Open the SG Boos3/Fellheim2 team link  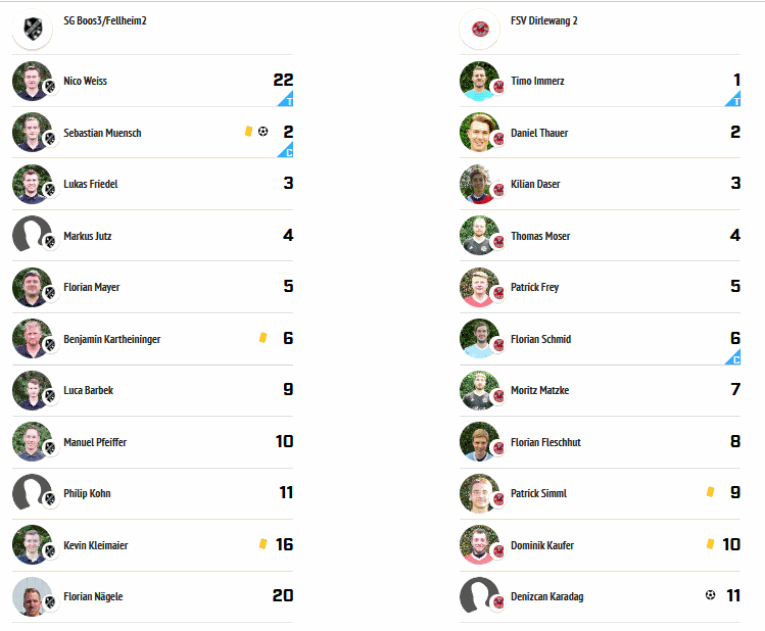(105, 20)
